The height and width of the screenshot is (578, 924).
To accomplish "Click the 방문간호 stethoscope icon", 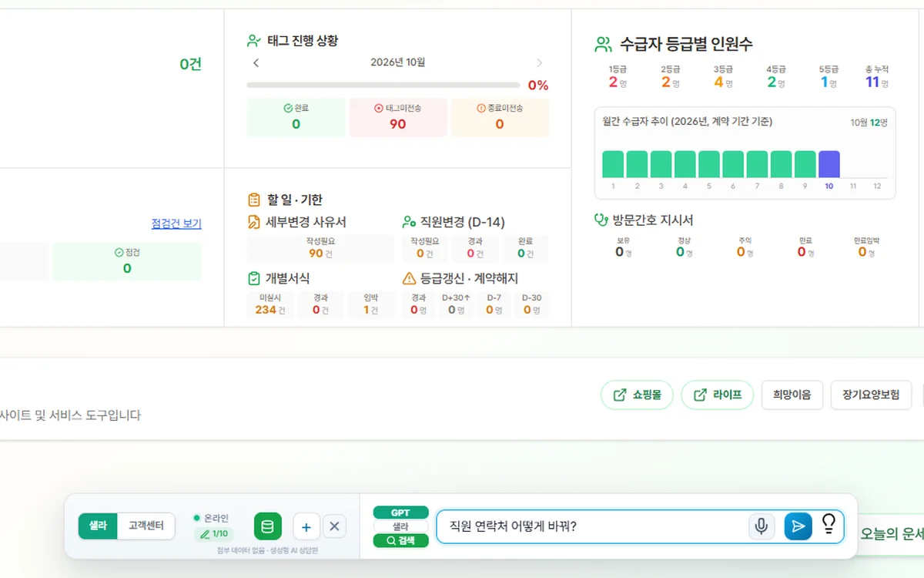I will (601, 220).
